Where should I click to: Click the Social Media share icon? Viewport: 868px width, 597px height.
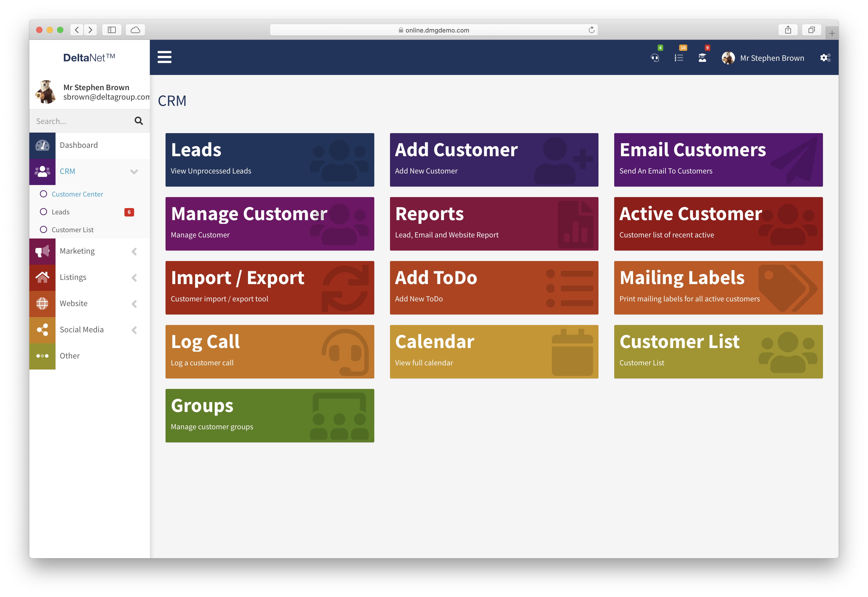[x=42, y=329]
